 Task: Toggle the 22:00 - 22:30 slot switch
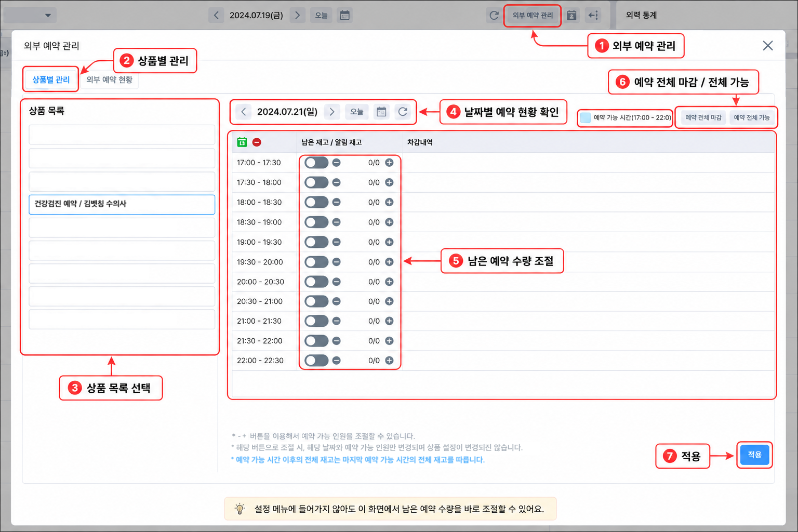coord(316,361)
